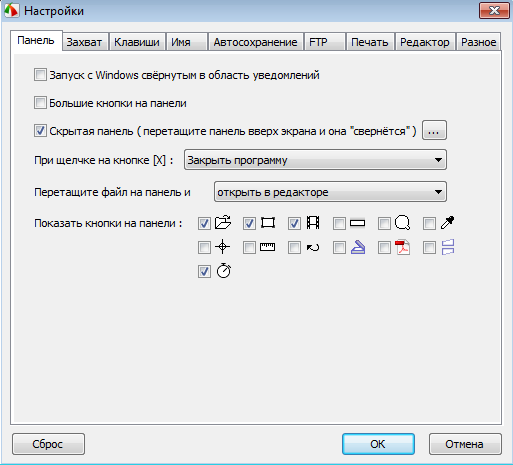Click the eyedropper color picker icon

pos(447,223)
